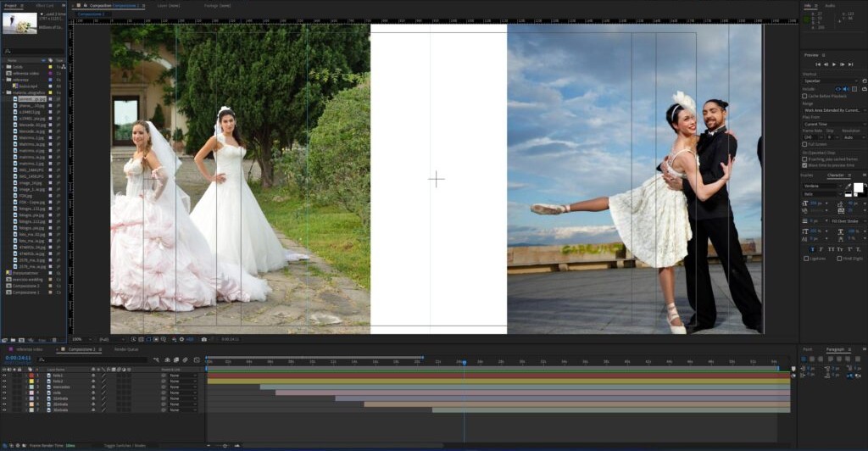Open the Render Queue tab
868x451 pixels.
(x=126, y=349)
